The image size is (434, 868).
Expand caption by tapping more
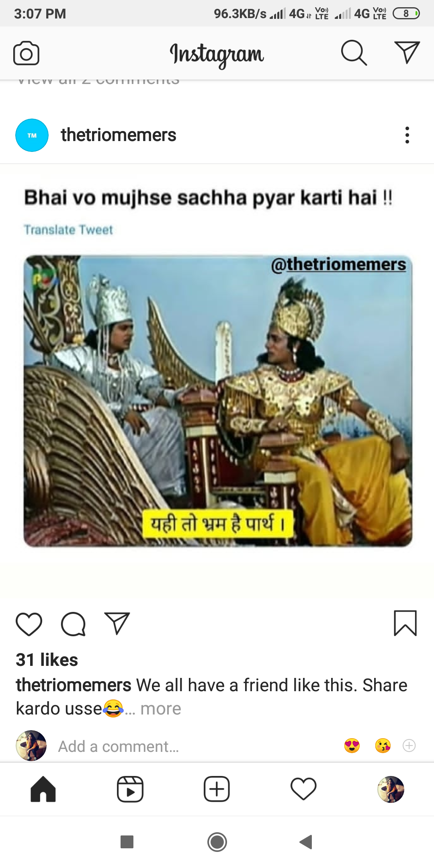(161, 708)
